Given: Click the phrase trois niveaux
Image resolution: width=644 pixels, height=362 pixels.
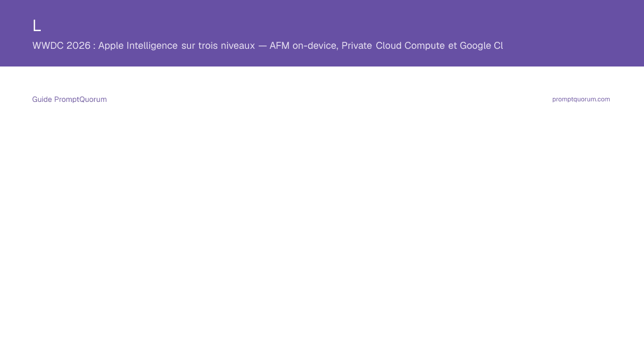Looking at the screenshot, I should (226, 46).
